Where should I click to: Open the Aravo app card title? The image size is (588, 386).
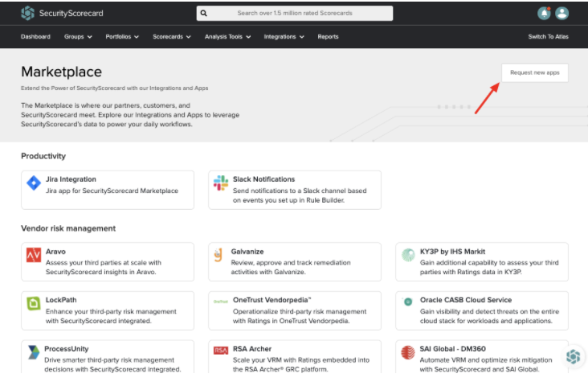[x=55, y=251]
